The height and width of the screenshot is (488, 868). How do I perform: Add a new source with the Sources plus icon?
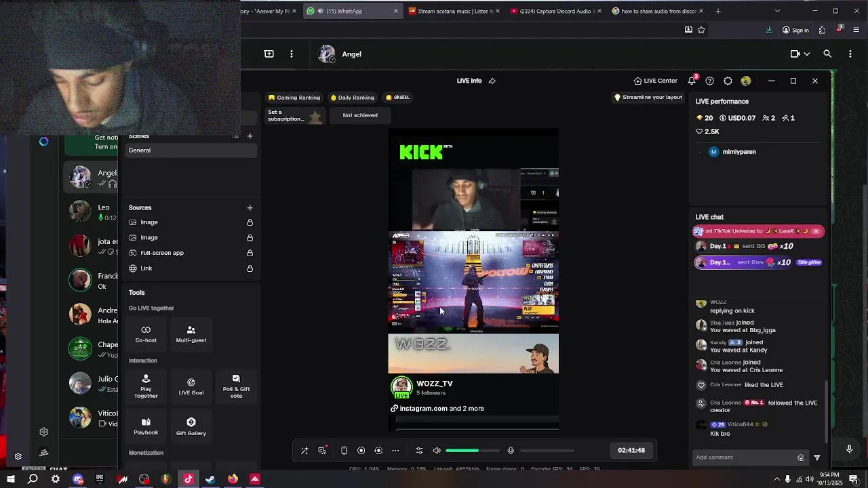[x=250, y=208]
